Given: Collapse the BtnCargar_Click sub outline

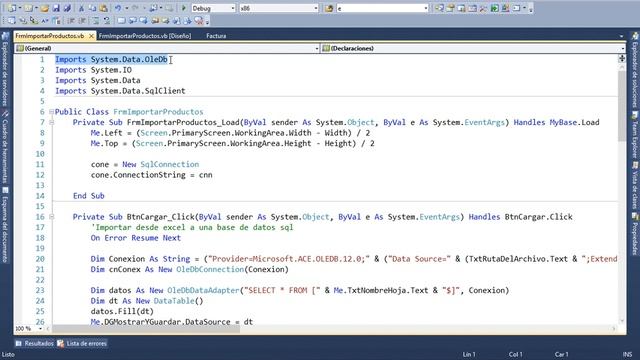Looking at the screenshot, I should coord(51,217).
